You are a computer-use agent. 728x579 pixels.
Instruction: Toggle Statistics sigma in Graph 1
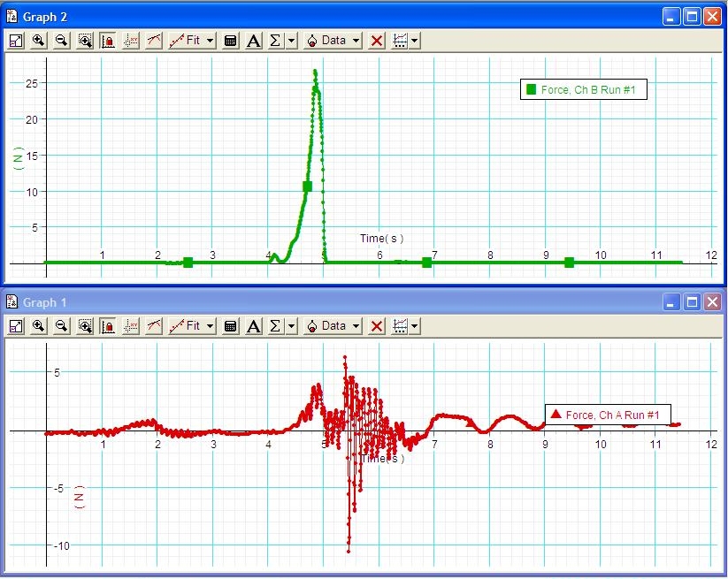275,326
